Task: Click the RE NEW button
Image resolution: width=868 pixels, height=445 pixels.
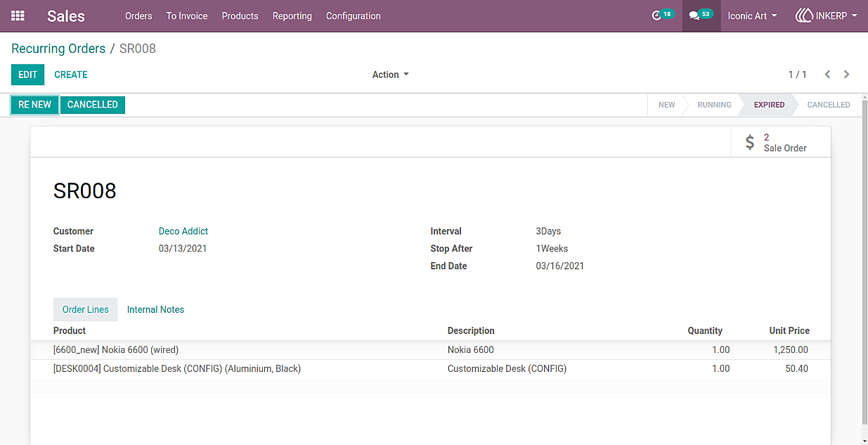Action: point(35,105)
